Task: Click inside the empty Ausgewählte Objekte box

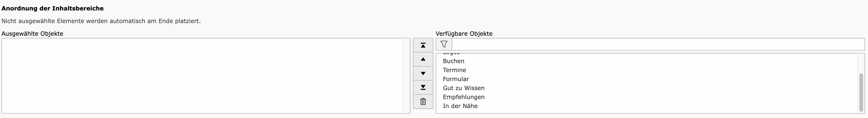Action: coord(202,76)
